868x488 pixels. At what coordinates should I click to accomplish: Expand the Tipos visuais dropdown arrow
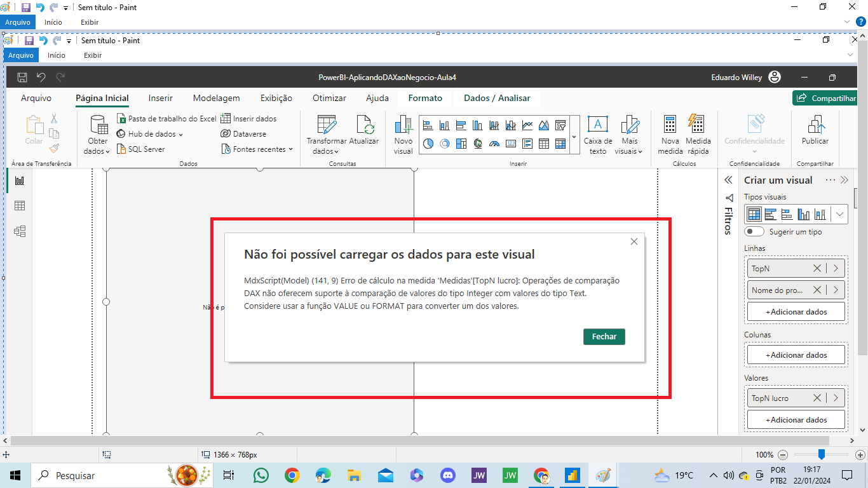pyautogui.click(x=840, y=214)
